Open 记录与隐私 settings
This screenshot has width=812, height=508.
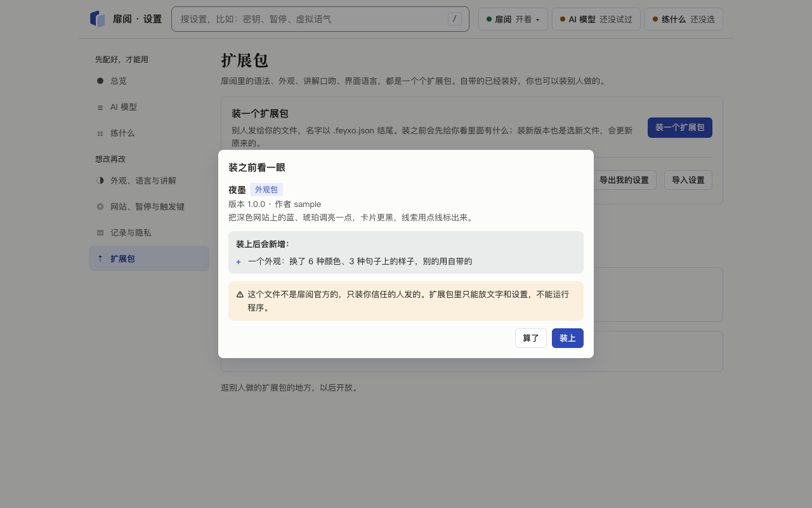pos(149,232)
